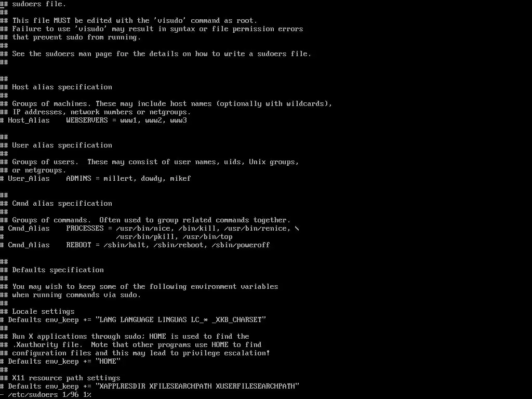Click the _XKB_CHARSET variable in env_keep line
532x399 pixels.
tap(237, 320)
